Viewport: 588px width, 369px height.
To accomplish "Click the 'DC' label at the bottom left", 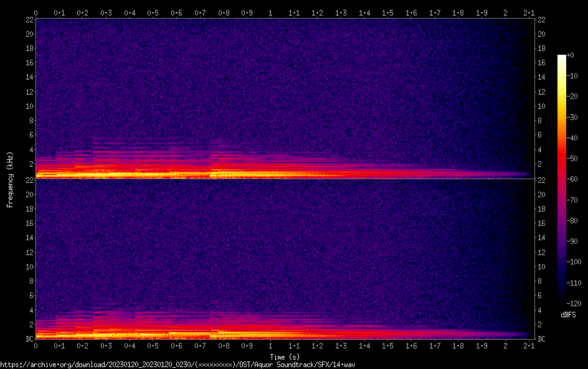I will coord(29,339).
